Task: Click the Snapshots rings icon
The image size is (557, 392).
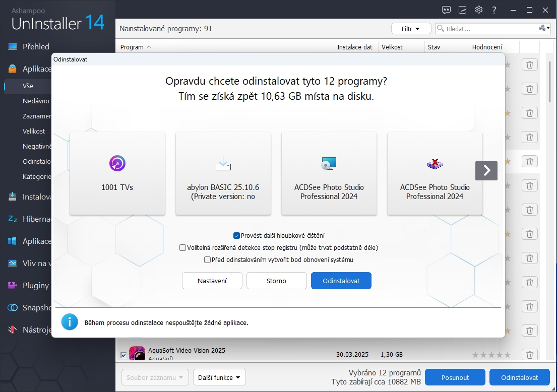Action: pyautogui.click(x=13, y=307)
